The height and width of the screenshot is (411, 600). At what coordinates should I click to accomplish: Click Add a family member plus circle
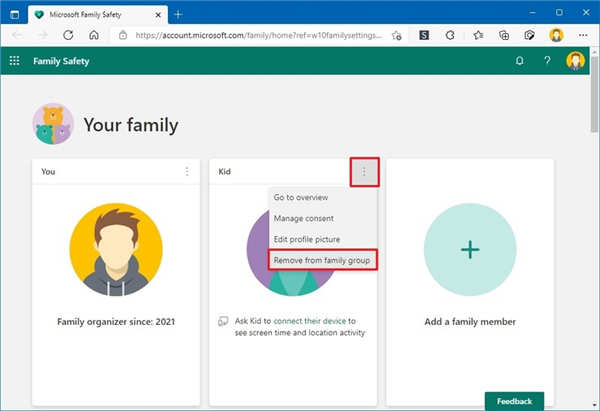pos(470,250)
